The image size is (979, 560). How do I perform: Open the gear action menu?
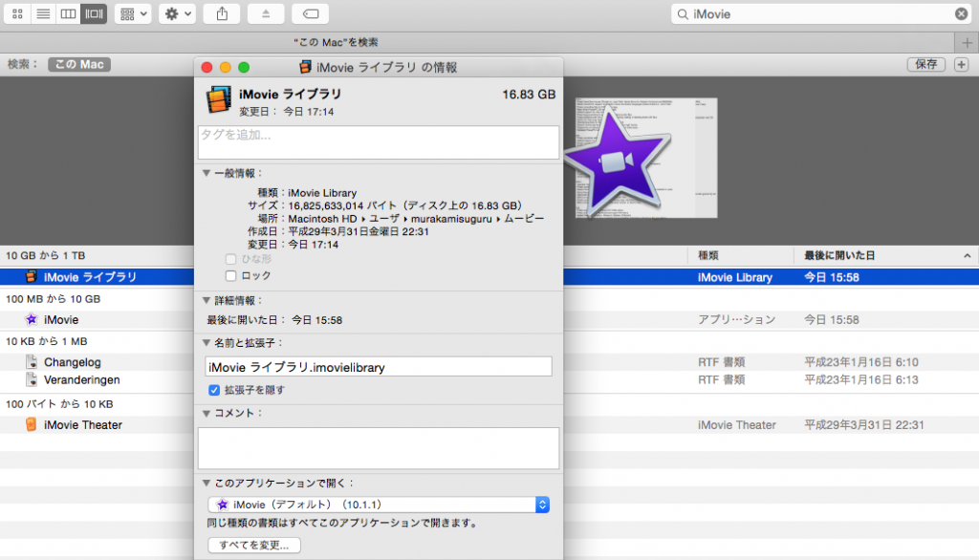click(177, 13)
